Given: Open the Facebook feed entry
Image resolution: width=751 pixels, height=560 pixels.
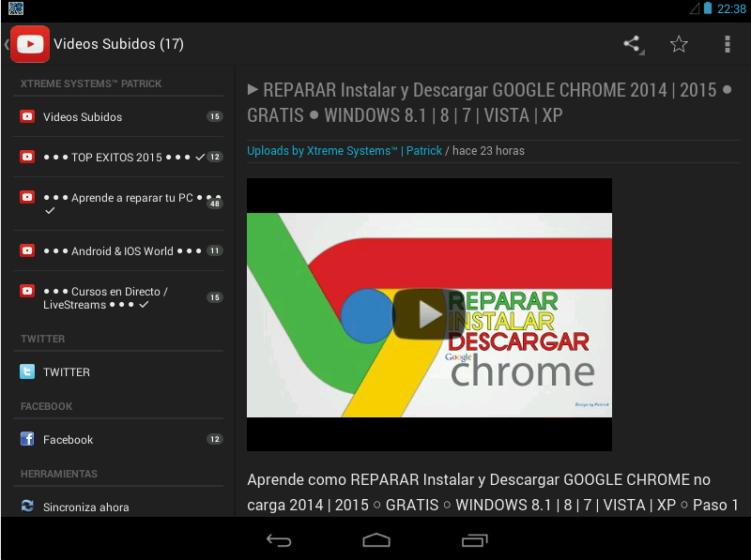Looking at the screenshot, I should coord(118,439).
